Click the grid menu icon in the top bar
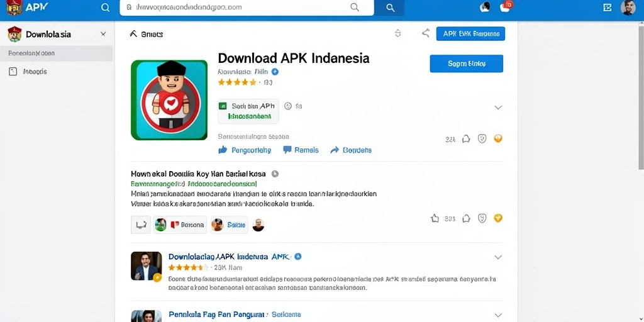The image size is (644, 322). [607, 8]
